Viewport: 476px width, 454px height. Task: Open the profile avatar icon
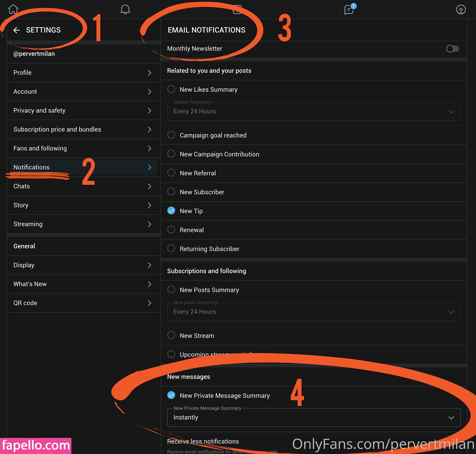point(461,9)
